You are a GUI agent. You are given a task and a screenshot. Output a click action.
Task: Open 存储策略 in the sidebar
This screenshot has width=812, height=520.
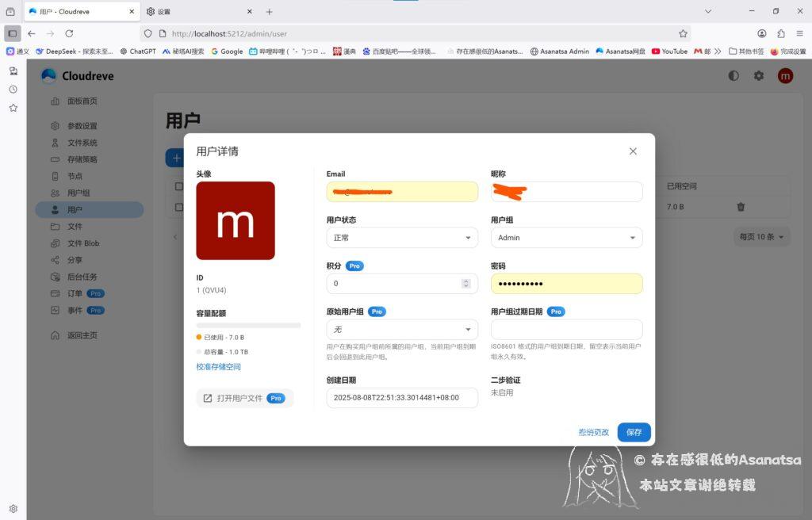82,159
